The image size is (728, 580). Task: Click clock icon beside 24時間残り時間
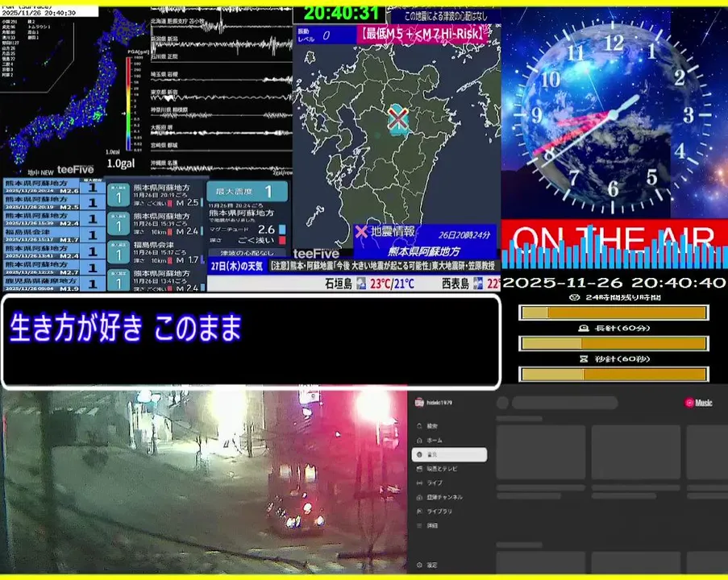(x=574, y=297)
